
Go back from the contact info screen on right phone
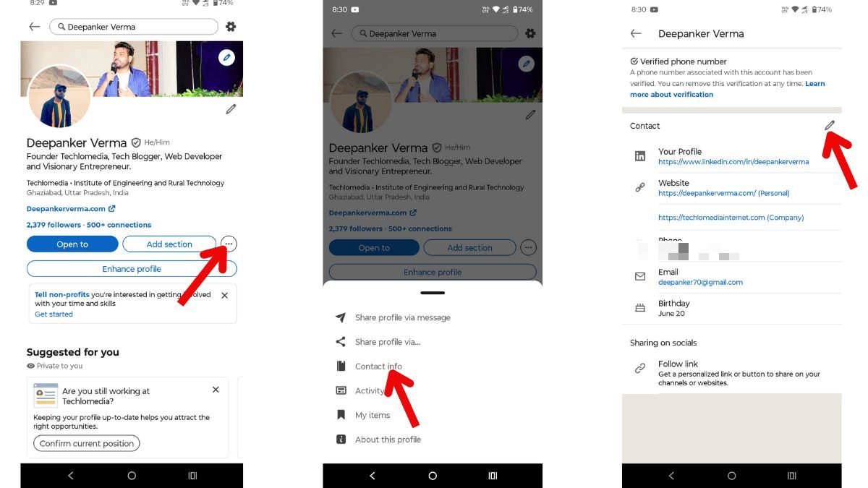[x=636, y=33]
